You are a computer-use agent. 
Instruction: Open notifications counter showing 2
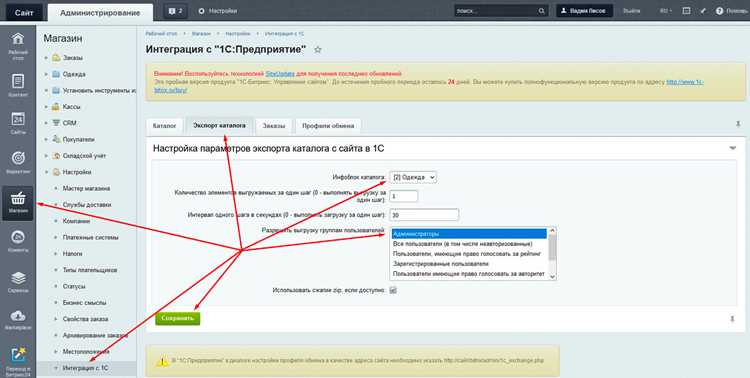point(175,11)
